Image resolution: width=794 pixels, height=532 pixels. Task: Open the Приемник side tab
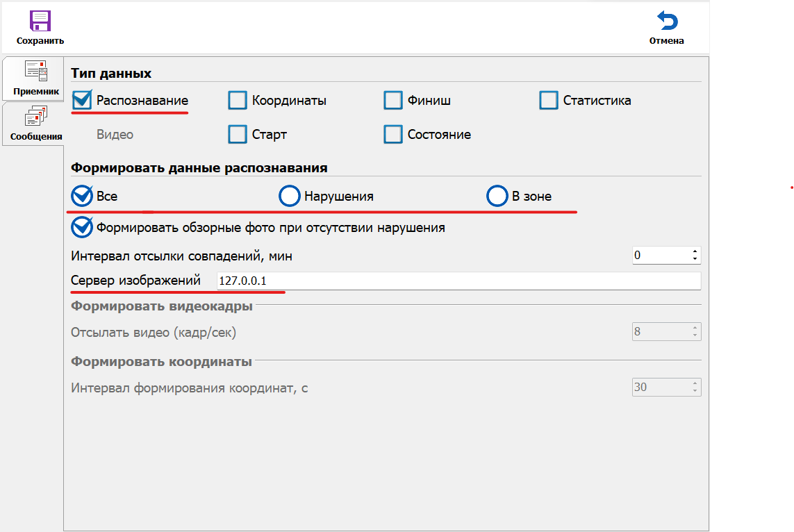[35, 78]
